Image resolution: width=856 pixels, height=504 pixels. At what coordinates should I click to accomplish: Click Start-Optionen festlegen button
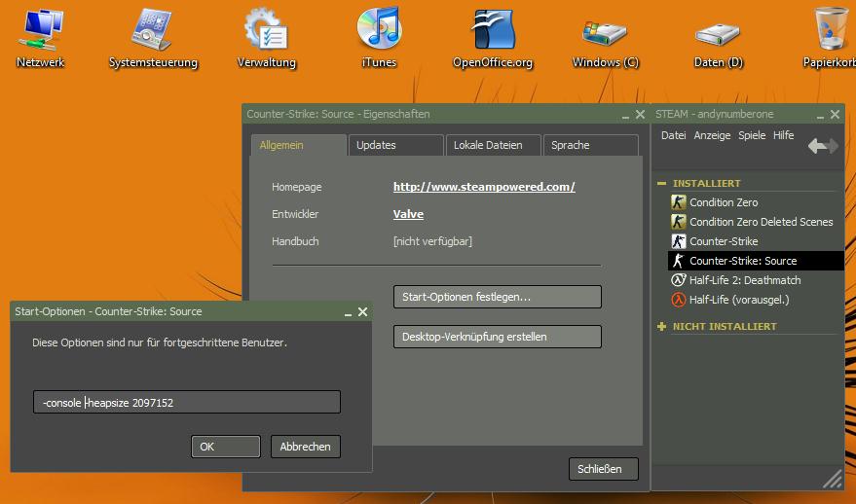pyautogui.click(x=498, y=297)
